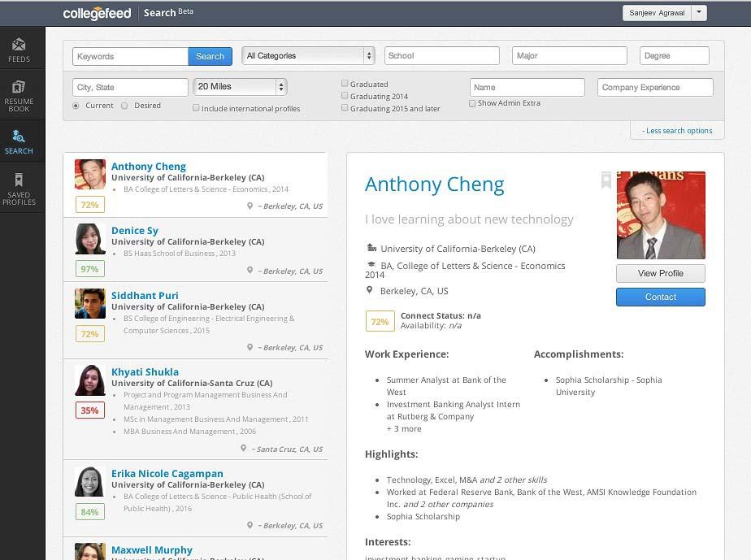Click Denice Sy's thumbnail photo
Image resolution: width=751 pixels, height=560 pixels.
click(x=90, y=239)
